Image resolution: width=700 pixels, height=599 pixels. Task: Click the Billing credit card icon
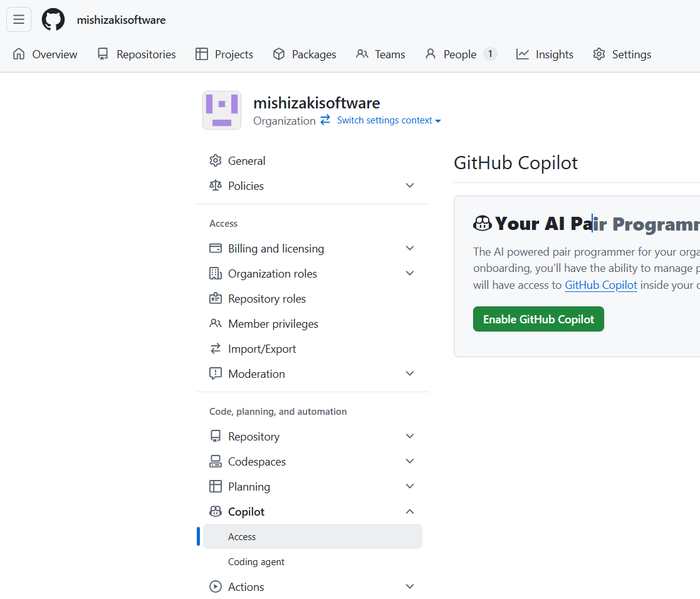tap(216, 248)
